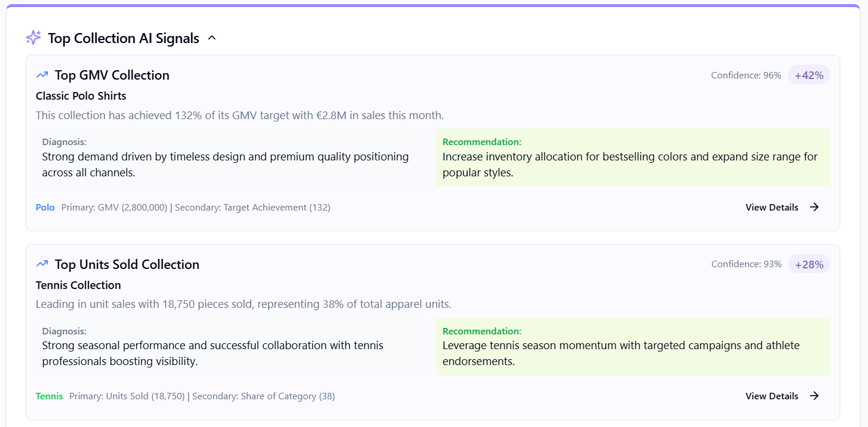The image size is (868, 427).
Task: Click the arrow icon in Polo View Details
Action: tap(814, 207)
